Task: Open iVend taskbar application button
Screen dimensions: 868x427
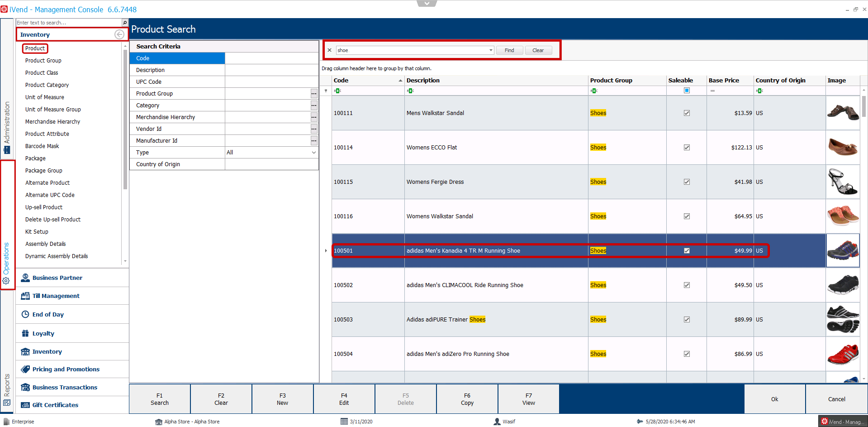Action: [x=842, y=422]
